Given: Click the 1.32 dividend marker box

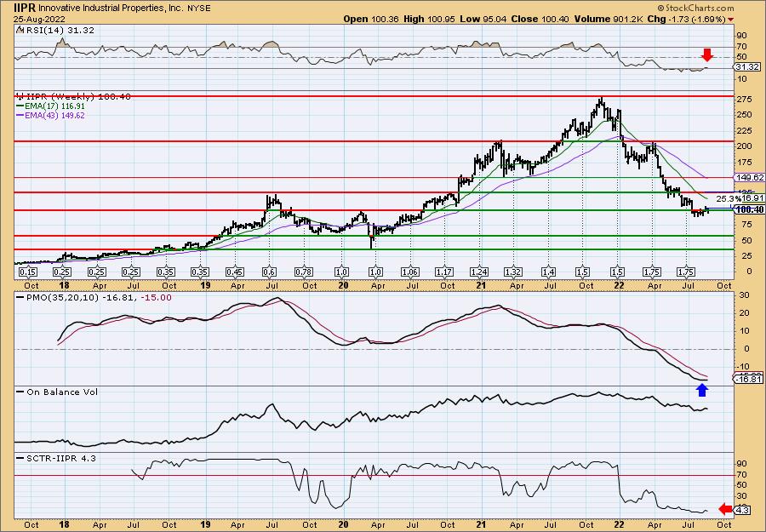Looking at the screenshot, I should [x=514, y=272].
